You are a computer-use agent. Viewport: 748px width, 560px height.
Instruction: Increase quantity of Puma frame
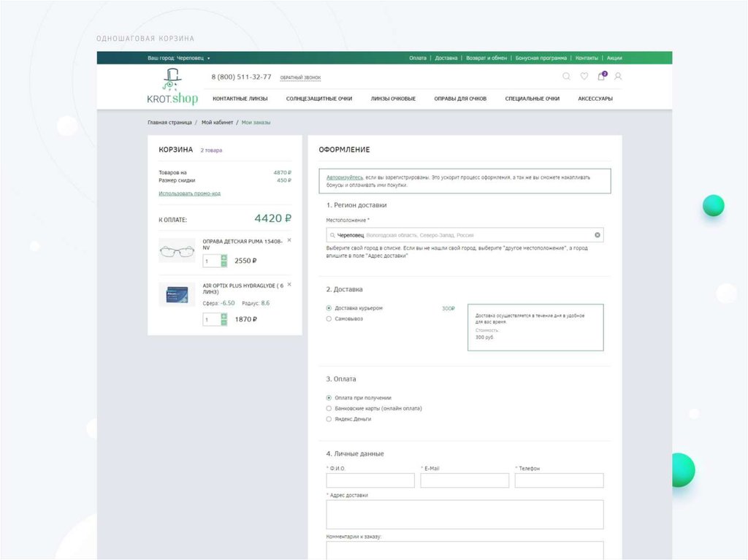click(x=224, y=258)
